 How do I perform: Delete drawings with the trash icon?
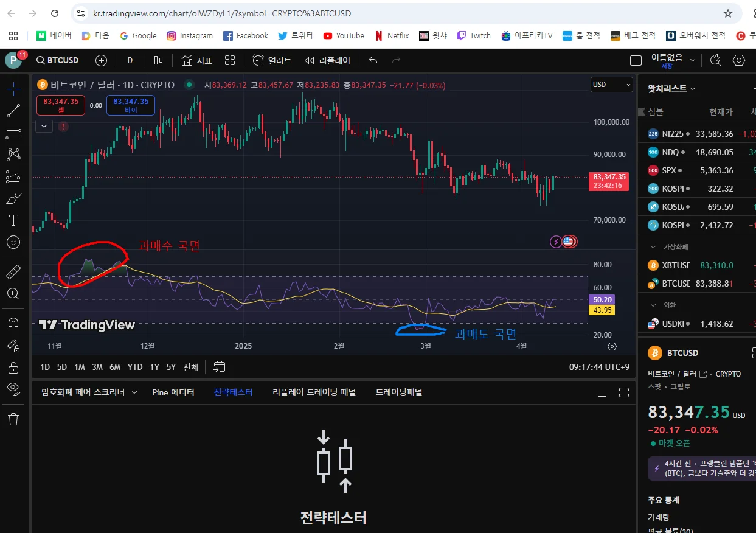13,419
